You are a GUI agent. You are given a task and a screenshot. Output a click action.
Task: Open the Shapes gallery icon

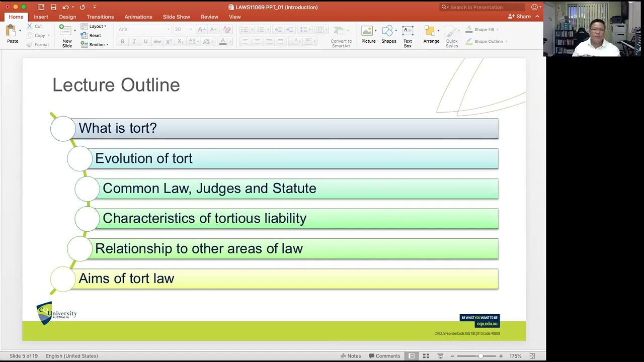tap(387, 31)
